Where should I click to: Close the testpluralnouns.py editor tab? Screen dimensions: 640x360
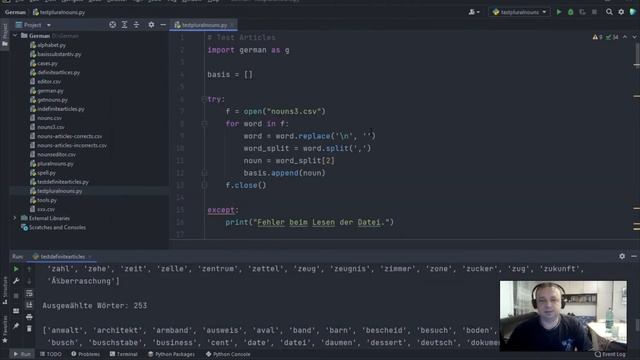232,25
